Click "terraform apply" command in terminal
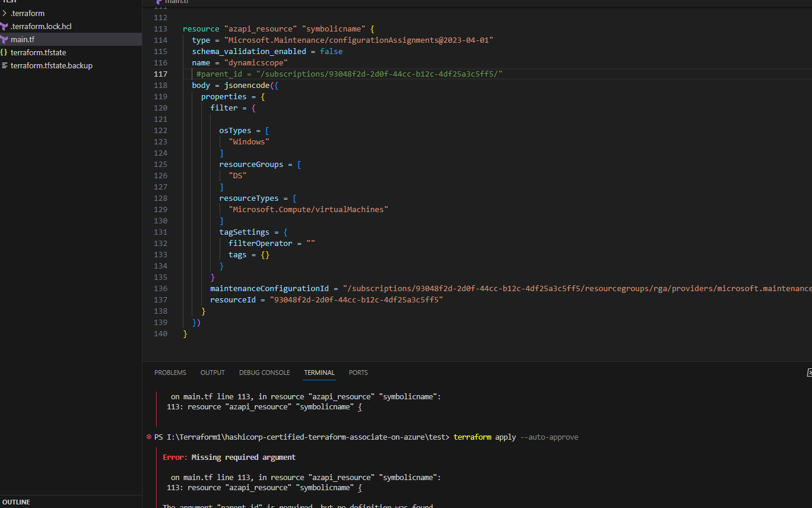 pos(484,437)
